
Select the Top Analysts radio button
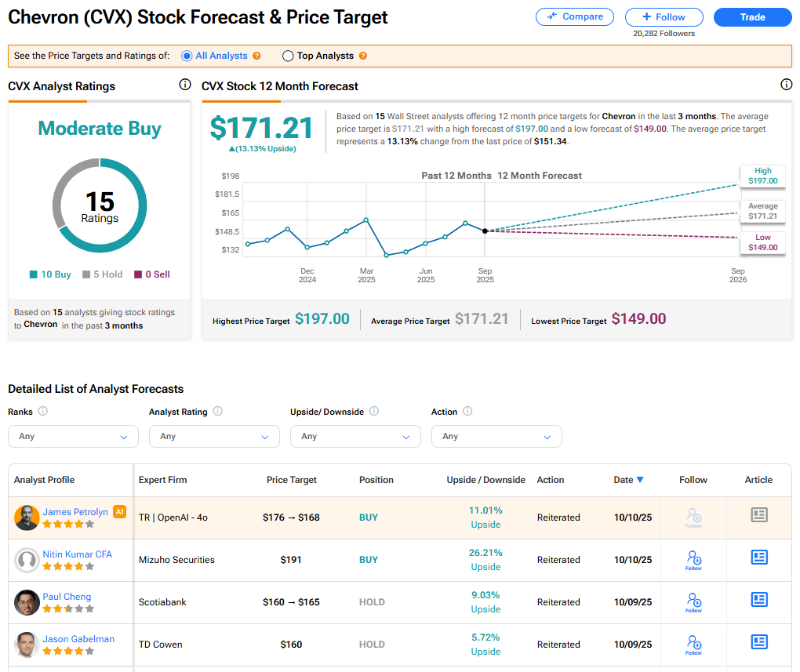(288, 56)
